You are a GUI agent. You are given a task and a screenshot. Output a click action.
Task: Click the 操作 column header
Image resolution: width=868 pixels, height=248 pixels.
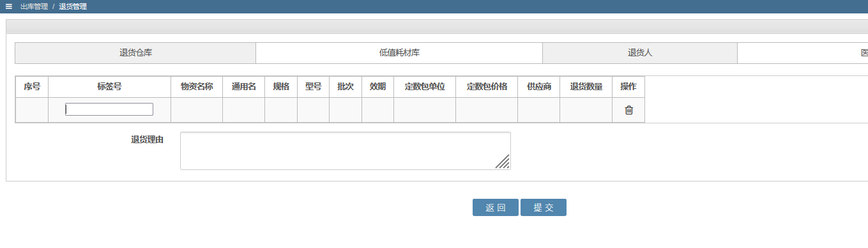628,87
